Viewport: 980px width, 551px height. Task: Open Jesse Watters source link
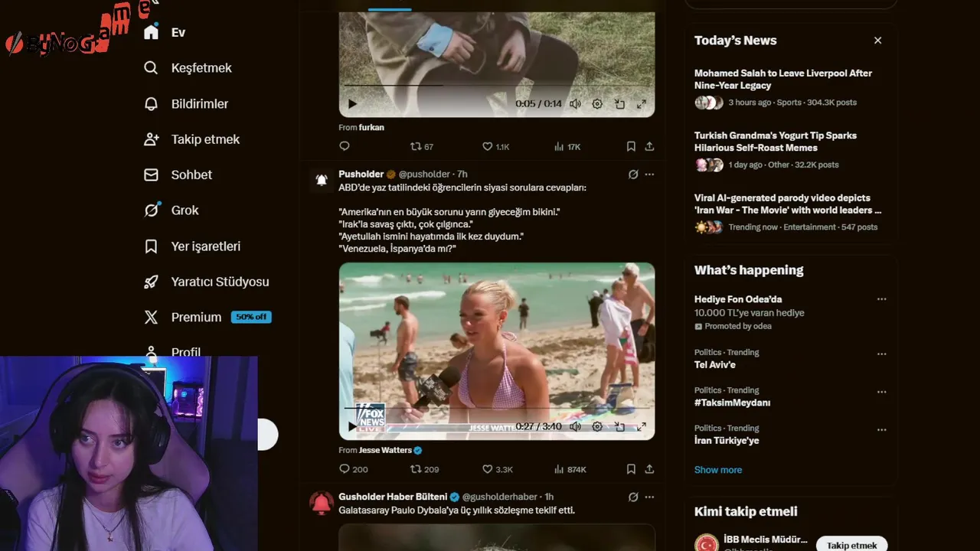tap(385, 450)
